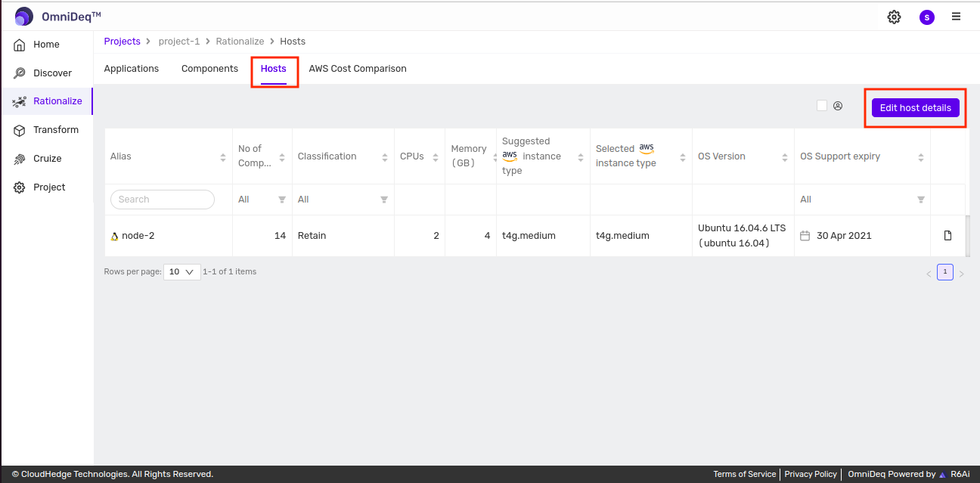Toggle checkbox next to Edit host details
The height and width of the screenshot is (483, 980).
pyautogui.click(x=822, y=106)
